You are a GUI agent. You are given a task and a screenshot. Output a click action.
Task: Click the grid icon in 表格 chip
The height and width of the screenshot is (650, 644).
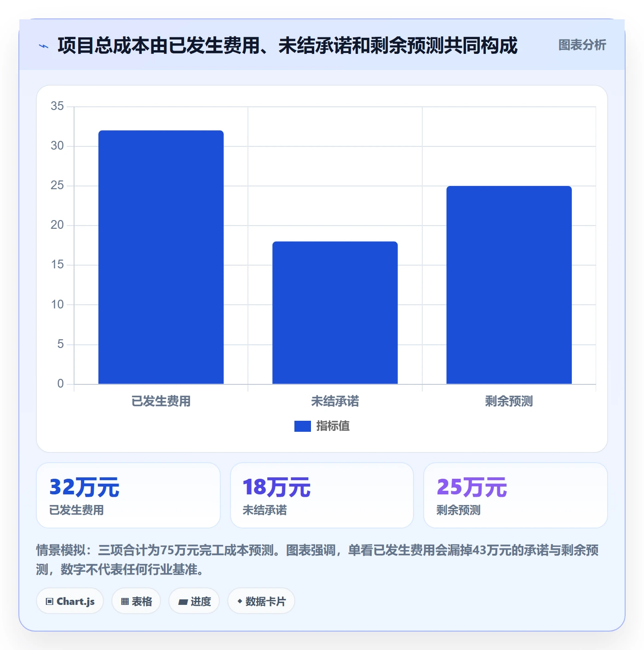(x=125, y=602)
